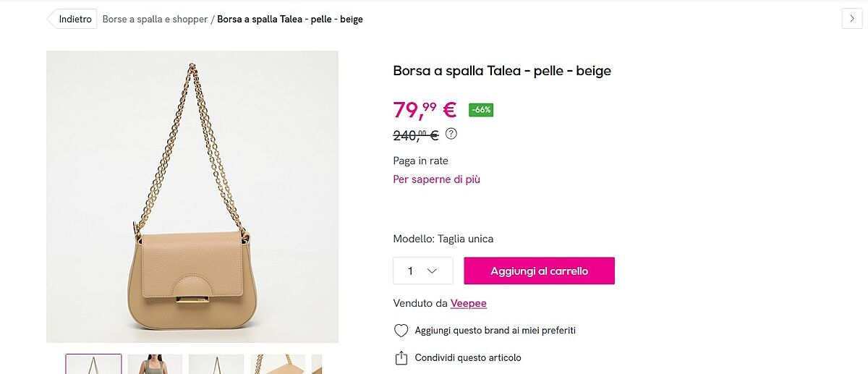Open the Veepee seller link
Screen dimensions: 868x374
[469, 303]
